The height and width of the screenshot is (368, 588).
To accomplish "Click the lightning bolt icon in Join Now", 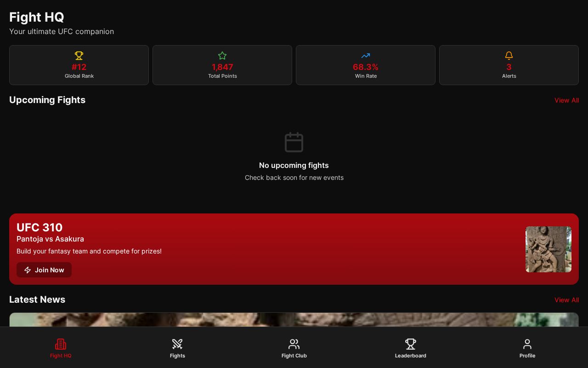I will coord(28,270).
